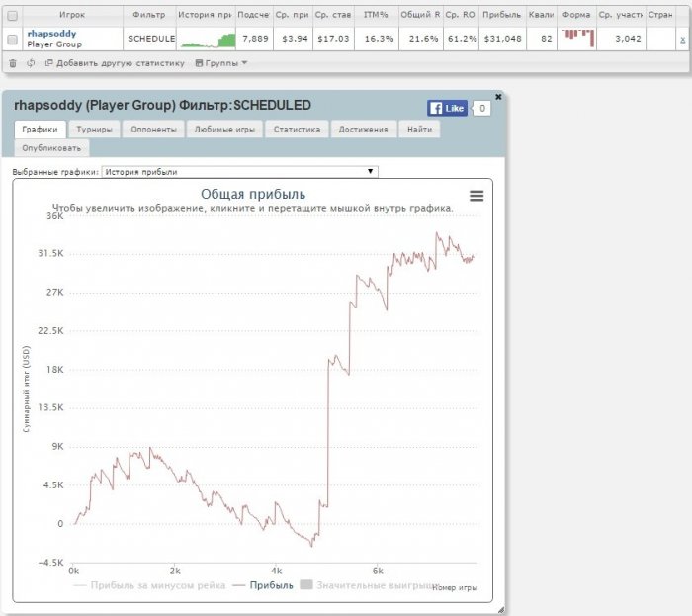692x616 pixels.
Task: Open the Опубликовать tab
Action: (x=51, y=148)
